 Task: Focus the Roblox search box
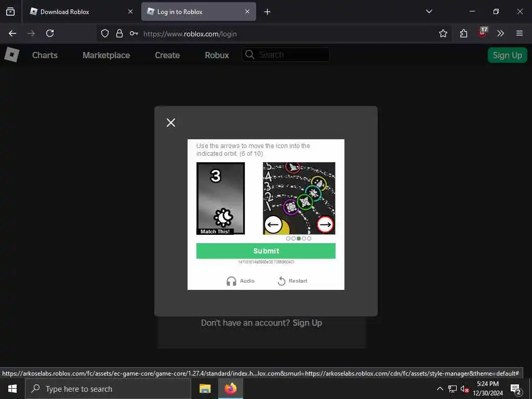[286, 55]
